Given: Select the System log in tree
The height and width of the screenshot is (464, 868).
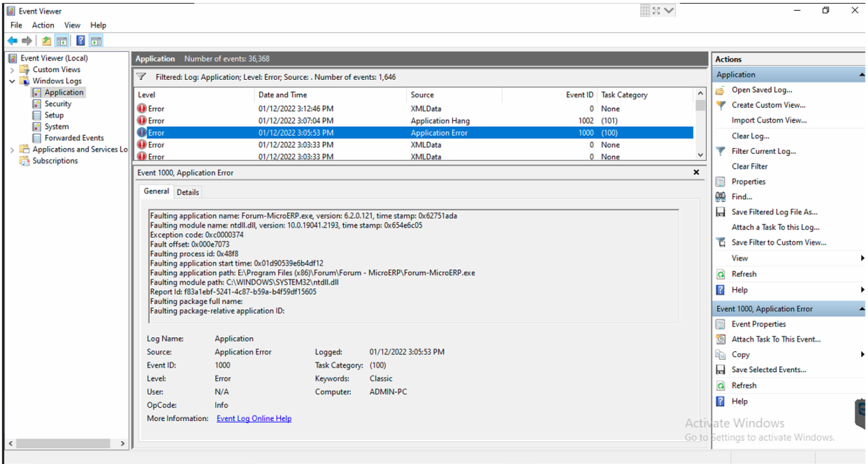Looking at the screenshot, I should point(56,127).
